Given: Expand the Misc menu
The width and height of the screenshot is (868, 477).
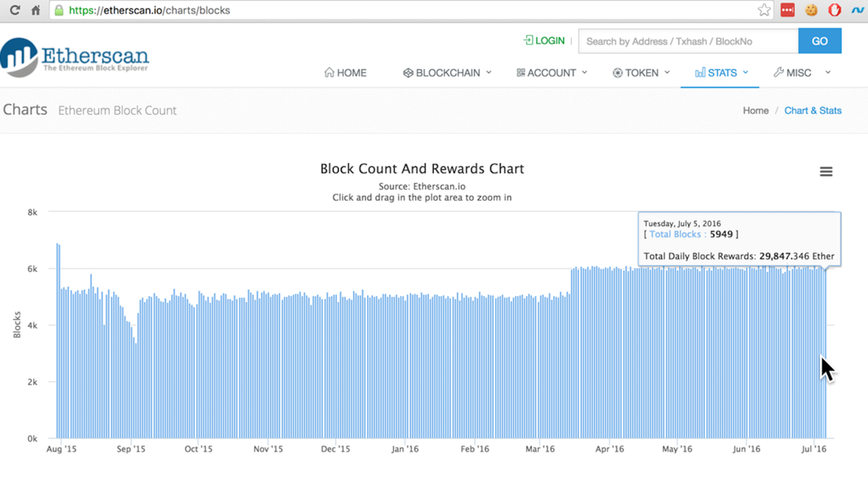Looking at the screenshot, I should pyautogui.click(x=801, y=73).
